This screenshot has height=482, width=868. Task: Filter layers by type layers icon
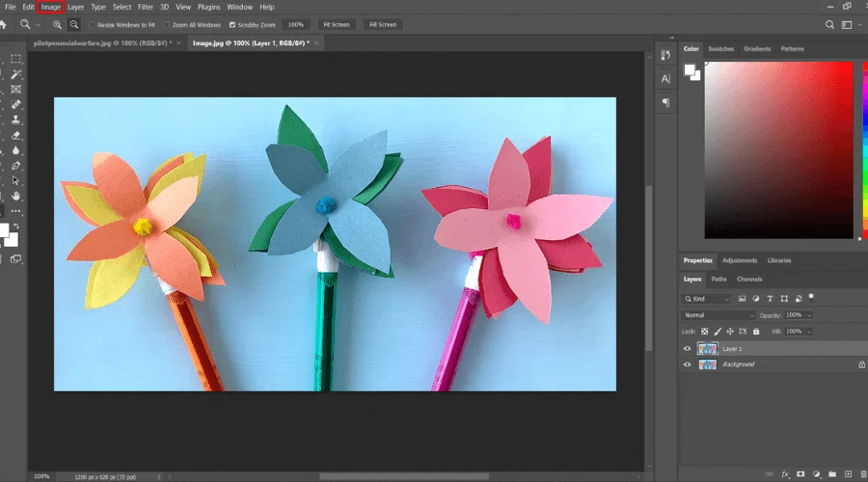[770, 298]
